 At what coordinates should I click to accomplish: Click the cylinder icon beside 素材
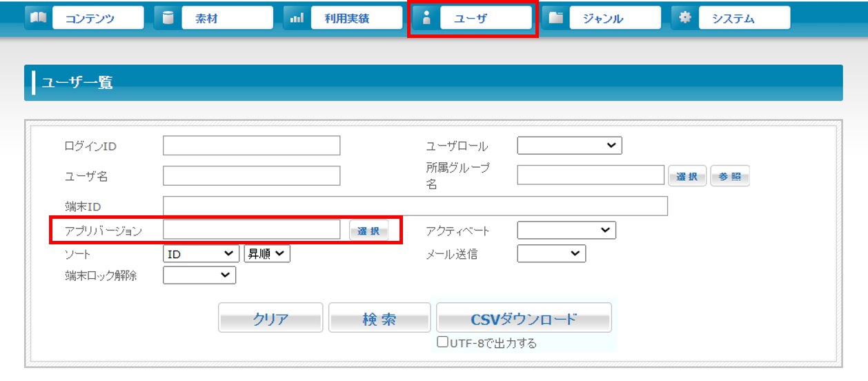point(168,18)
